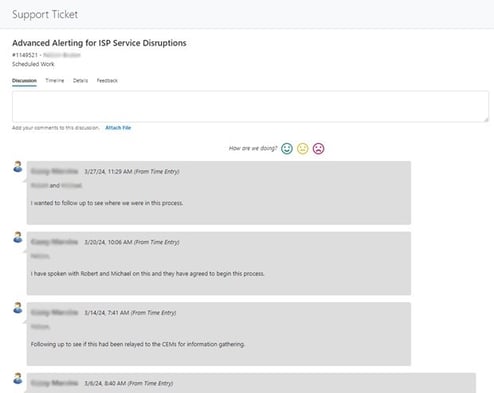Click timestamp 3/6/24, 8:40 AM
This screenshot has width=494, height=393.
point(105,384)
